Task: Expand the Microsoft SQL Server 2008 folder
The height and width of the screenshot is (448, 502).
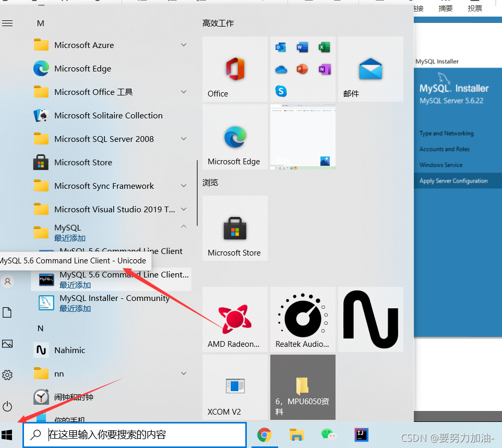Action: (111, 139)
